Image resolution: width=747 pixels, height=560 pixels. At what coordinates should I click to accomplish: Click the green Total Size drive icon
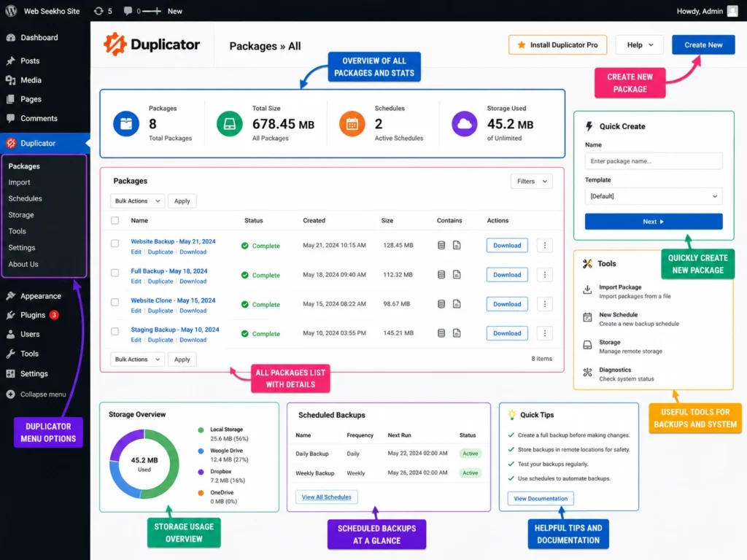[x=229, y=124]
